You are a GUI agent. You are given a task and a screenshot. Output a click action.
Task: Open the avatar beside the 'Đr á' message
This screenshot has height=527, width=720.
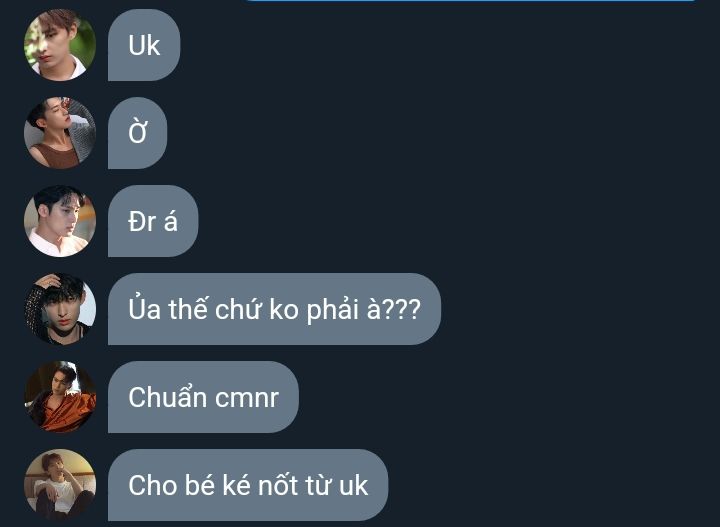tap(60, 221)
